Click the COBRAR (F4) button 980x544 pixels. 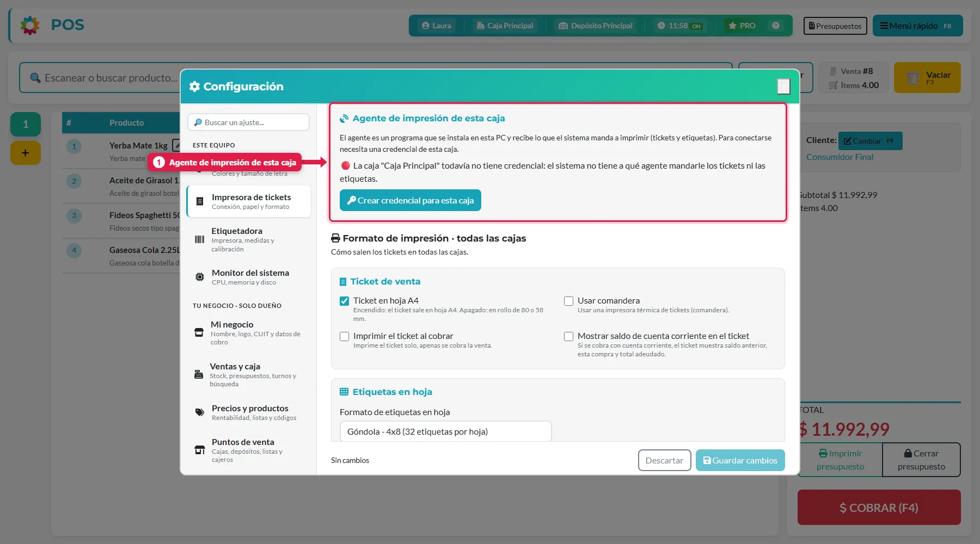[879, 508]
